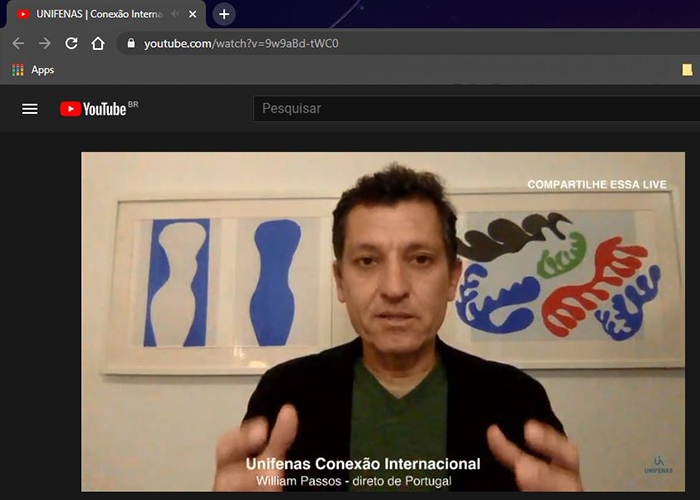The width and height of the screenshot is (700, 500).
Task: Open the browser home page
Action: pyautogui.click(x=98, y=43)
